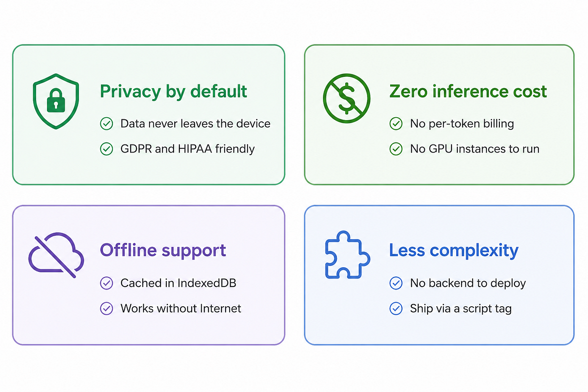Select the Privacy by default heading
The height and width of the screenshot is (392, 588).
[173, 92]
